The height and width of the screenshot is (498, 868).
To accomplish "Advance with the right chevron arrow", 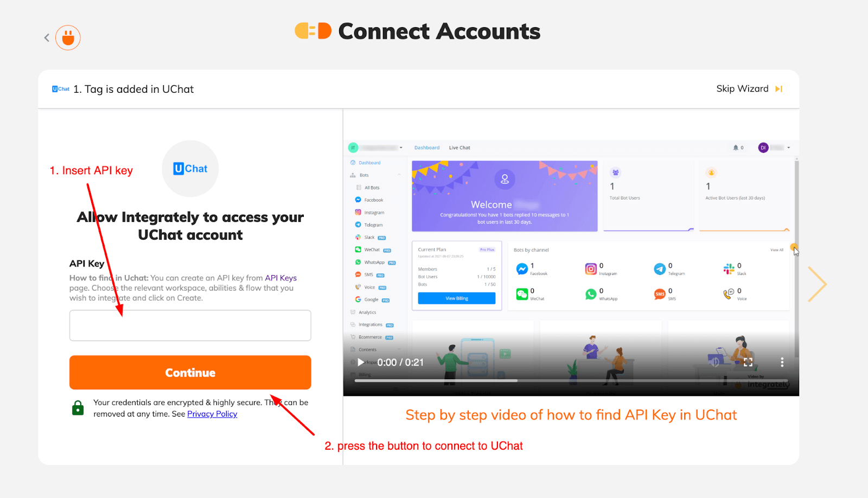I will tap(816, 284).
